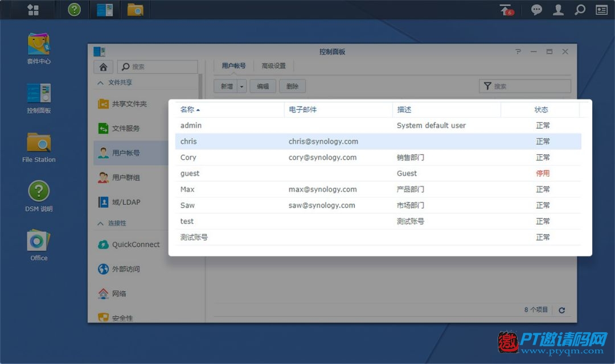Open Control Panel window help question mark
Screen dimensions: 615x364
(x=518, y=51)
